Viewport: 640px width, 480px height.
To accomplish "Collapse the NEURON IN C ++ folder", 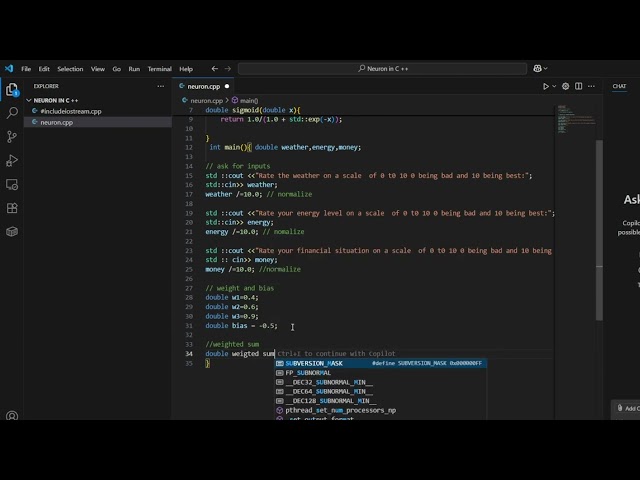I will click(60, 101).
